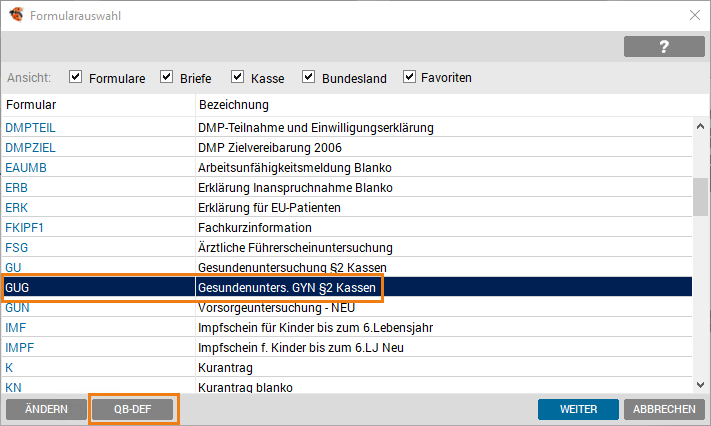The height and width of the screenshot is (426, 711).
Task: Click the vertical scrollbar thumb
Action: point(702,197)
